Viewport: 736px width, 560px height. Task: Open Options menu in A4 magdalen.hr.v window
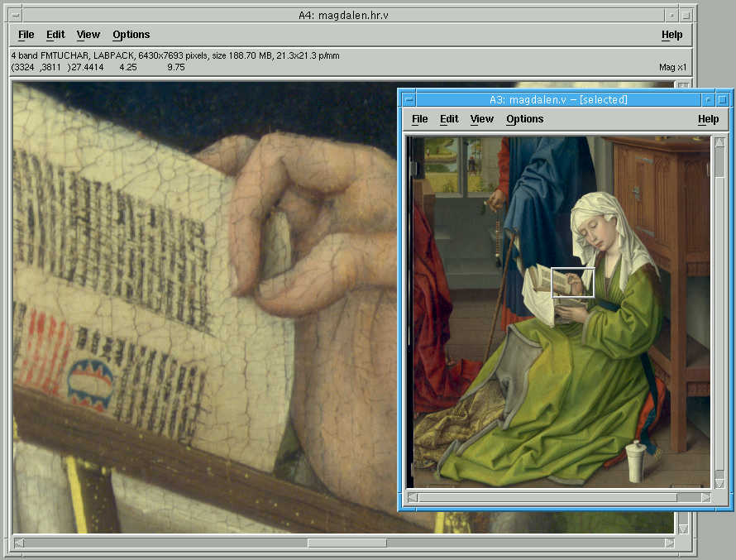pyautogui.click(x=131, y=35)
